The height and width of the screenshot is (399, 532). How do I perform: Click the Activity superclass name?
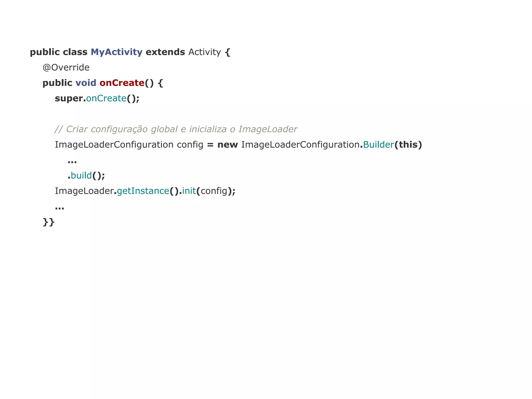205,52
